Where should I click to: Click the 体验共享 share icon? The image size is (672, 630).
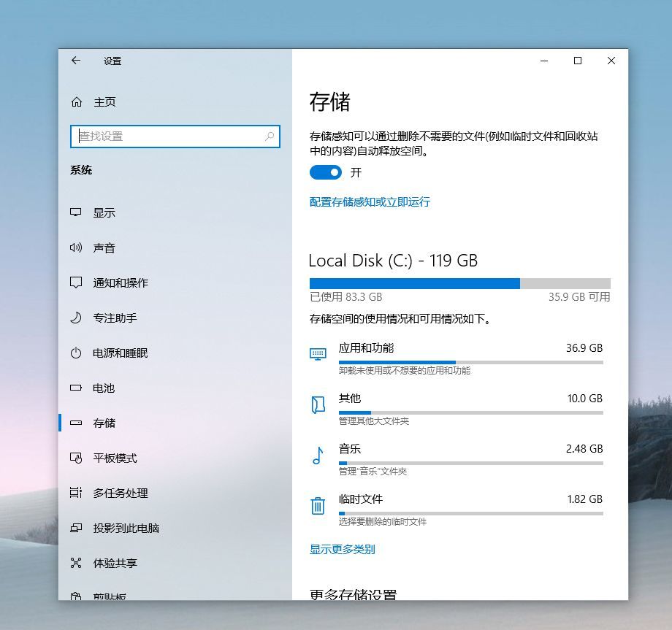pyautogui.click(x=76, y=563)
